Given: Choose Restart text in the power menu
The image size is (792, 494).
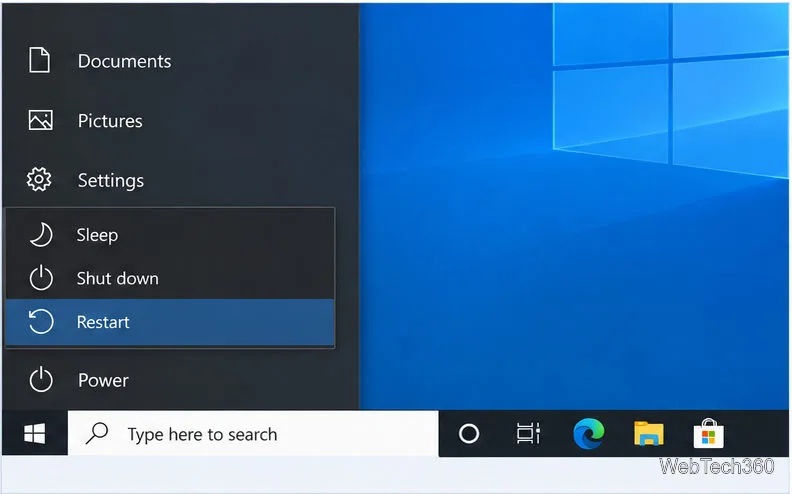Looking at the screenshot, I should pyautogui.click(x=103, y=322).
